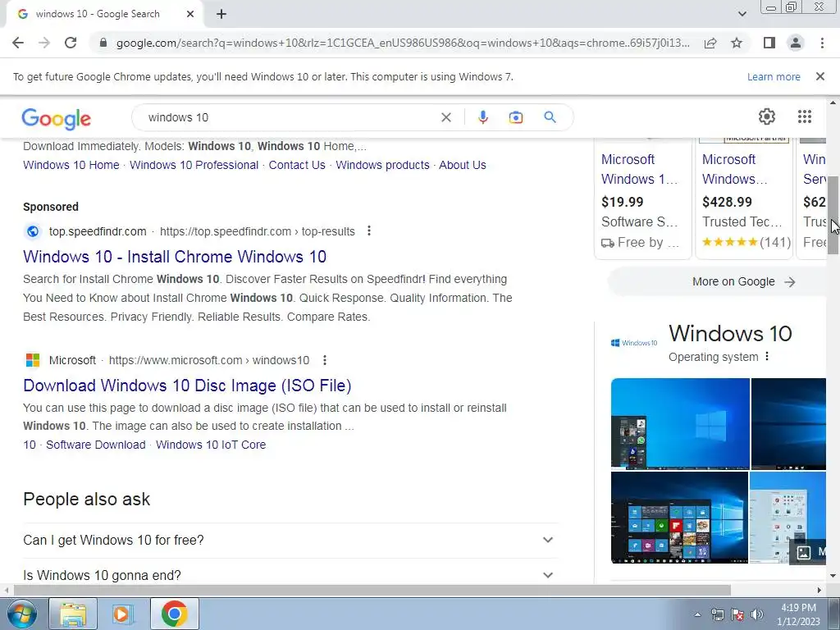The width and height of the screenshot is (840, 630).
Task: Expand 'Can I get Windows 10 for free?'
Action: click(290, 540)
